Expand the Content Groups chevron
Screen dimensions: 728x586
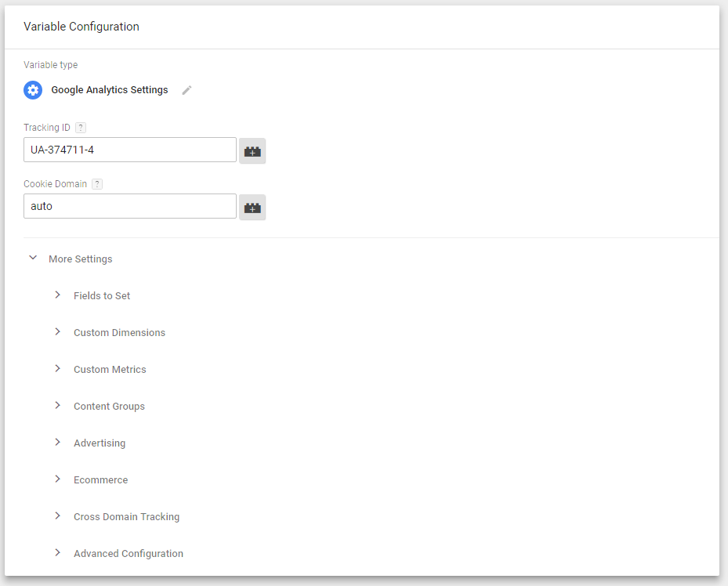tap(57, 405)
